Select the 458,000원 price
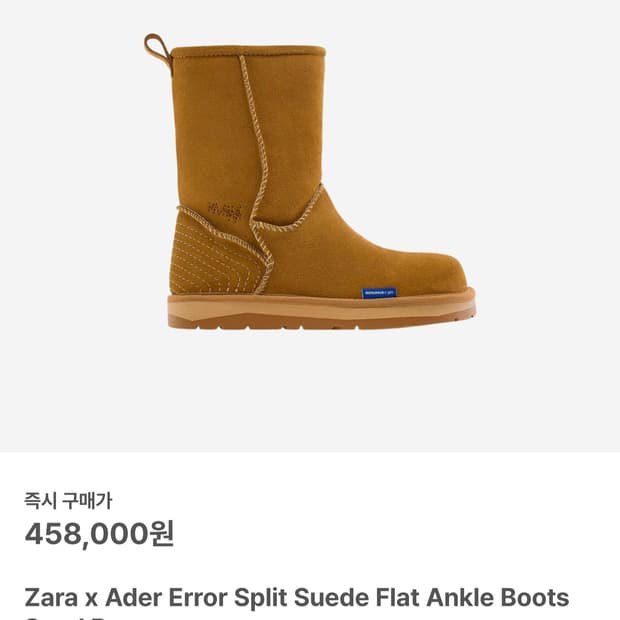The width and height of the screenshot is (620, 620). click(99, 534)
